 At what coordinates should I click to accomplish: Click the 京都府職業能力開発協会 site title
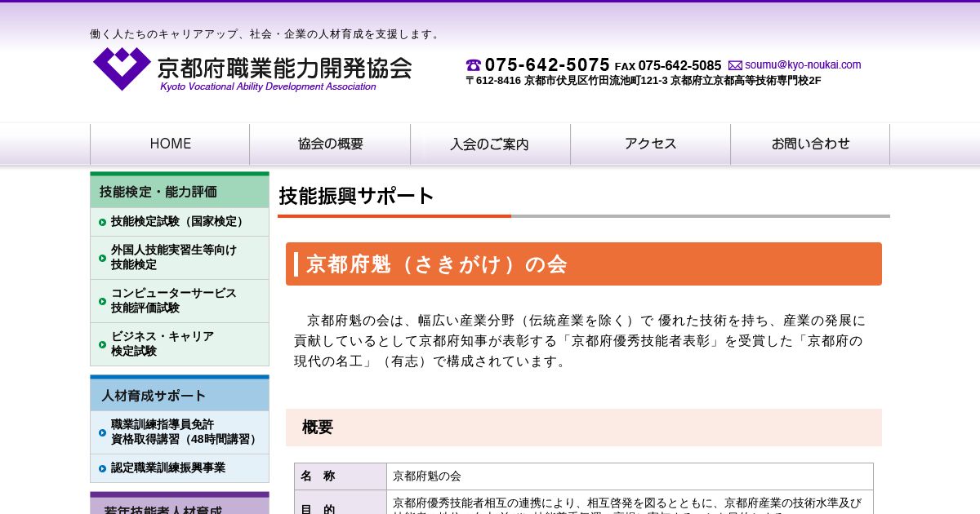coord(285,67)
